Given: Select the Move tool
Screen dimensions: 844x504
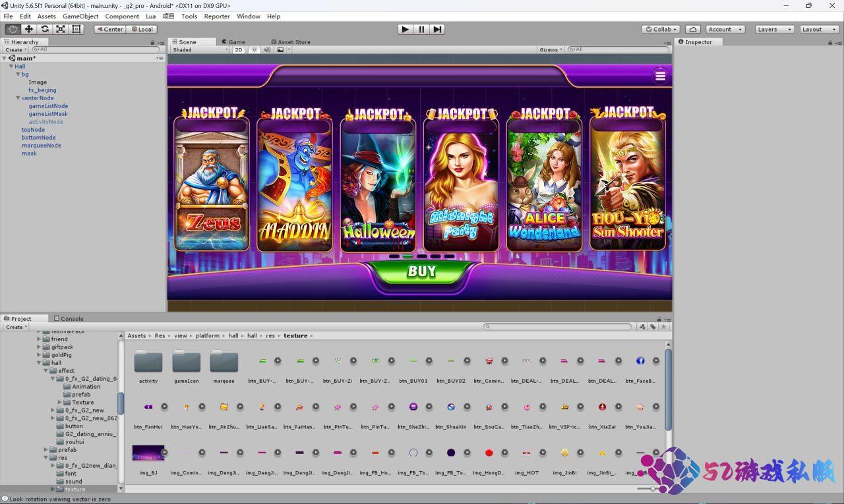Looking at the screenshot, I should pyautogui.click(x=29, y=29).
